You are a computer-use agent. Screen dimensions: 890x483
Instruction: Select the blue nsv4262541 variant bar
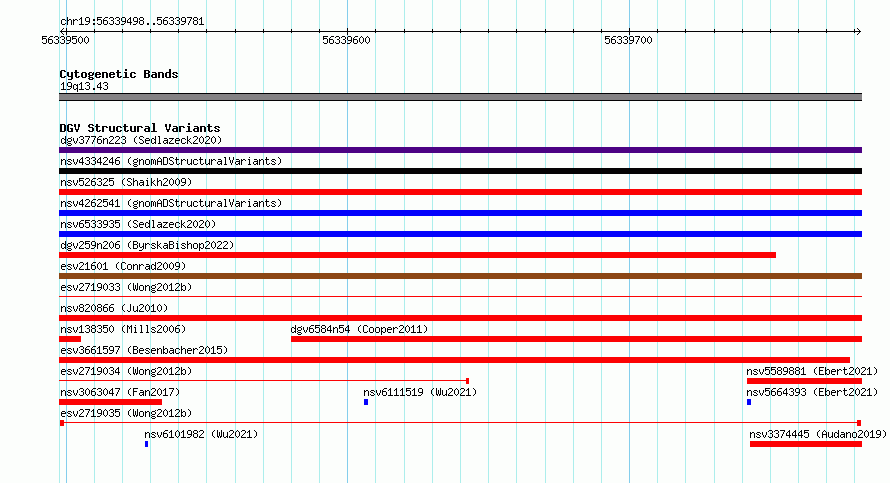[460, 213]
